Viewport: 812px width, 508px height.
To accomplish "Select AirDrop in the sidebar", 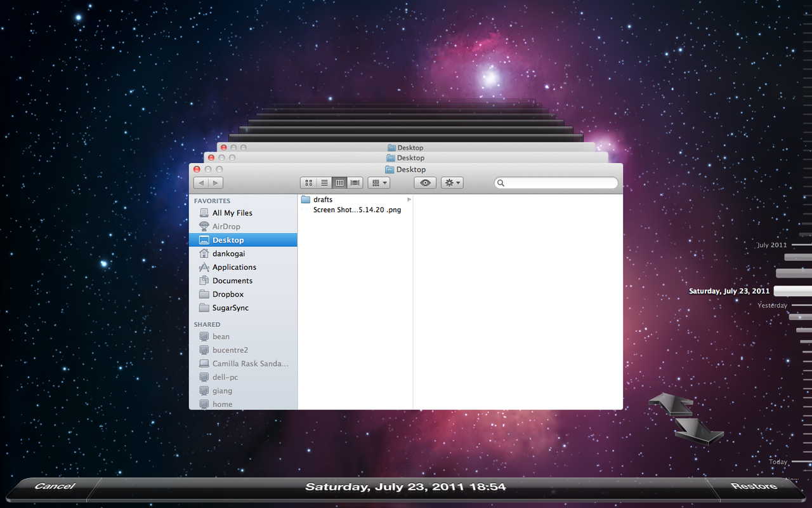I will (x=243, y=227).
